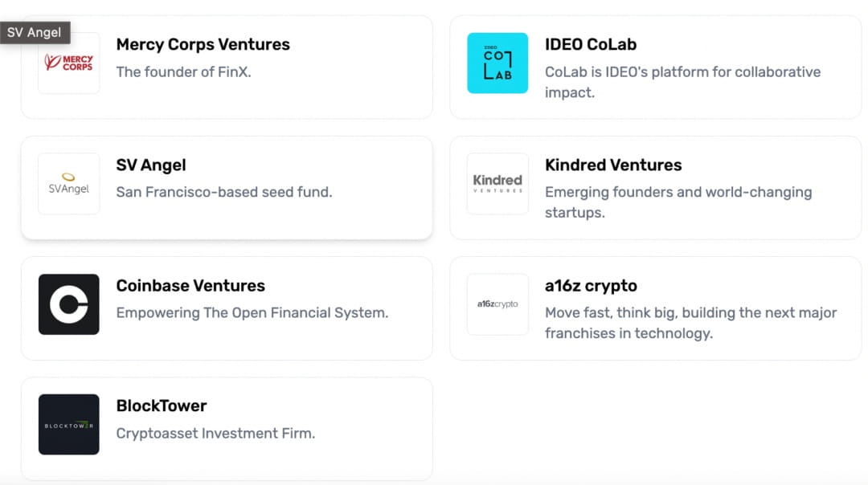The width and height of the screenshot is (868, 485).
Task: Click "San Francisco-based seed fund" description
Action: (223, 193)
